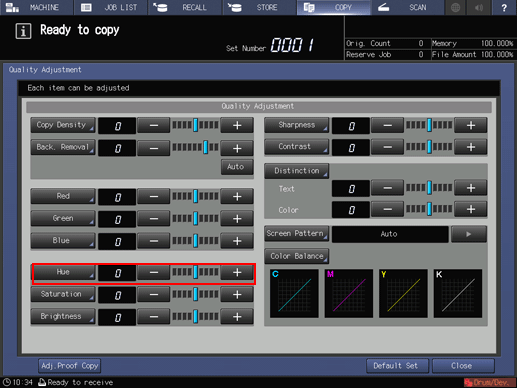
Task: Increase Green level with plus button
Action: (237, 219)
